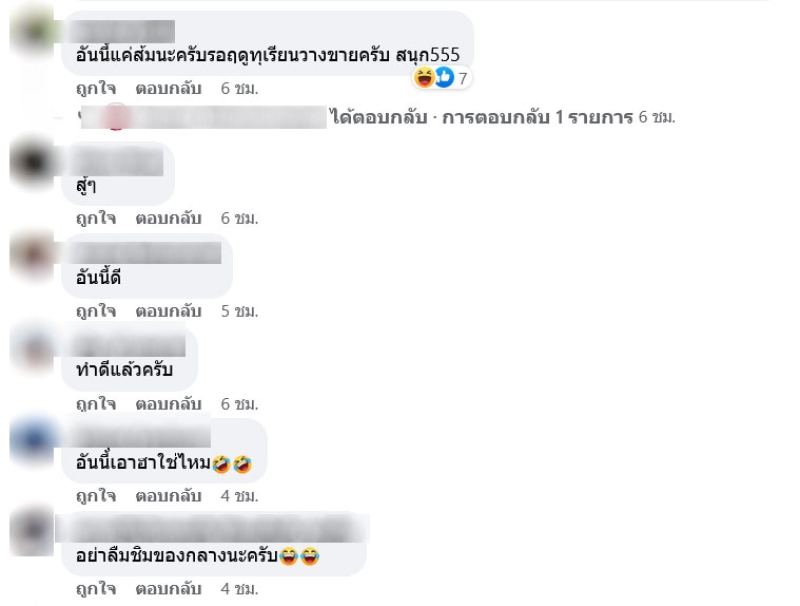The image size is (800, 606).
Task: Click avatar of the สู้ๆ commenter
Action: [x=32, y=163]
